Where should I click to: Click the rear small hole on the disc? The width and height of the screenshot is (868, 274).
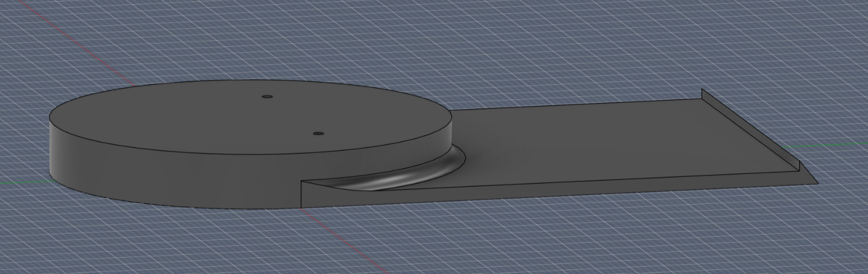[x=266, y=97]
